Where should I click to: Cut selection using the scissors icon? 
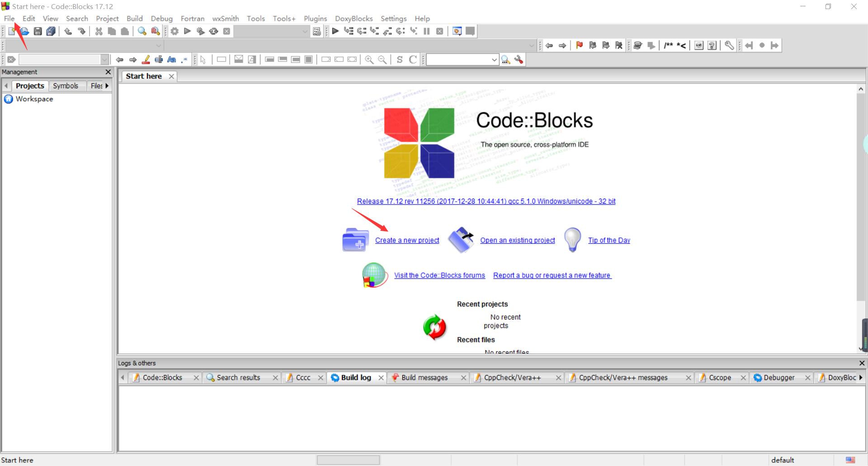[x=99, y=31]
